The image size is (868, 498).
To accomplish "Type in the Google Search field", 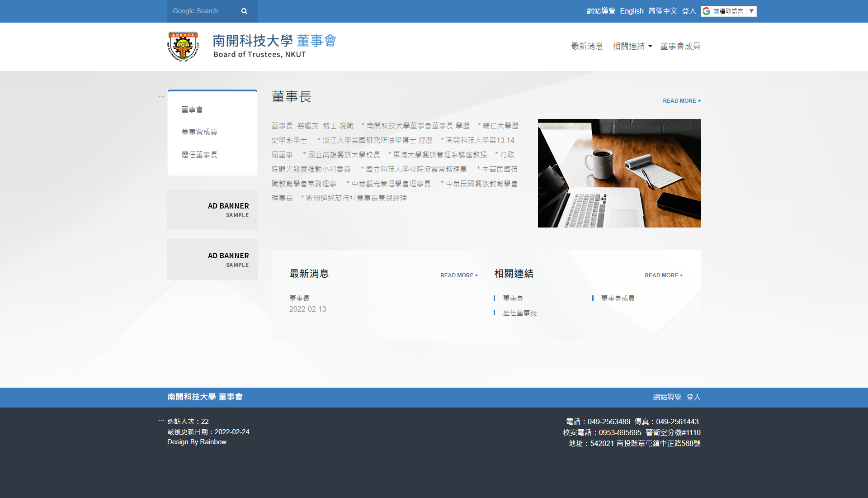I will click(x=201, y=11).
